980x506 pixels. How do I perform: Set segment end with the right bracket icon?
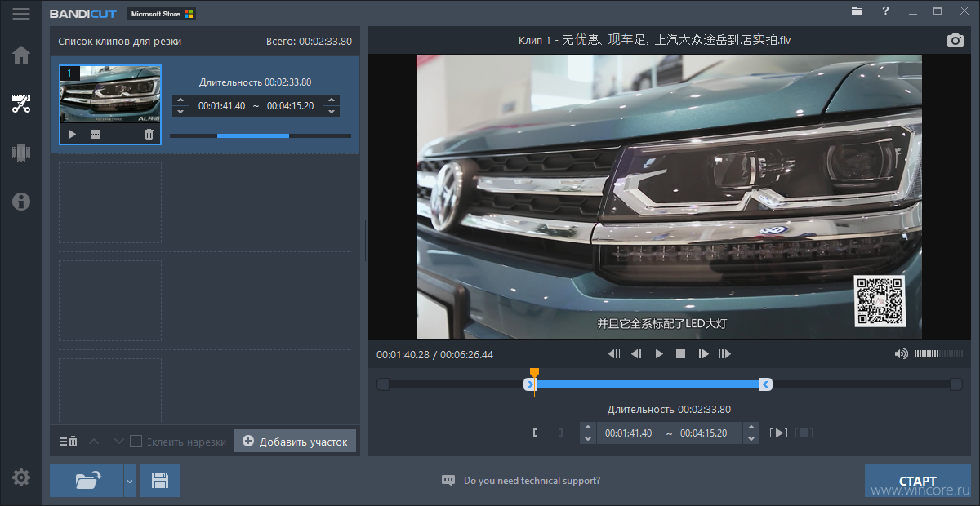click(x=559, y=433)
